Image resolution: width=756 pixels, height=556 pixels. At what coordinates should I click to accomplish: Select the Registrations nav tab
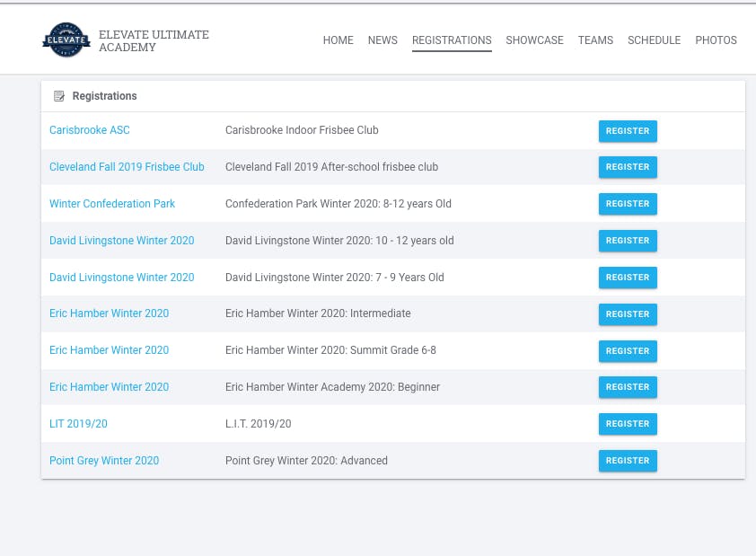(x=452, y=40)
